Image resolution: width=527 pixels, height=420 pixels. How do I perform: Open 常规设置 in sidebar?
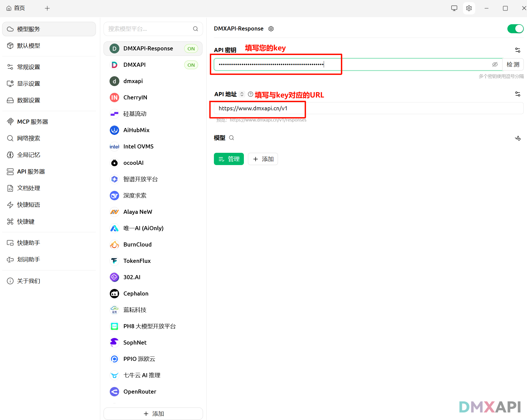click(x=28, y=67)
